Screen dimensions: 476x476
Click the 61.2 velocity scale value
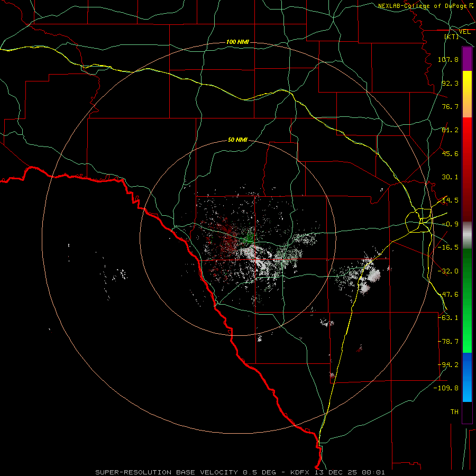pos(450,130)
